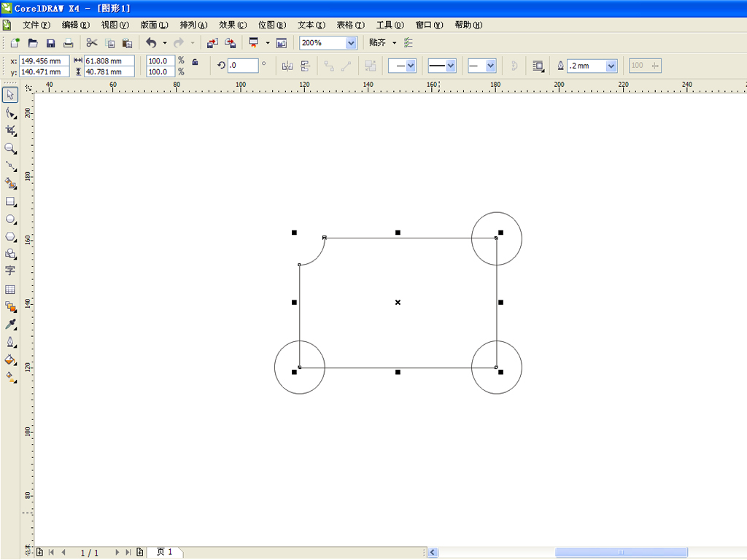Click Mirror horizontally button
Viewport: 747px width, 560px height.
click(x=287, y=66)
